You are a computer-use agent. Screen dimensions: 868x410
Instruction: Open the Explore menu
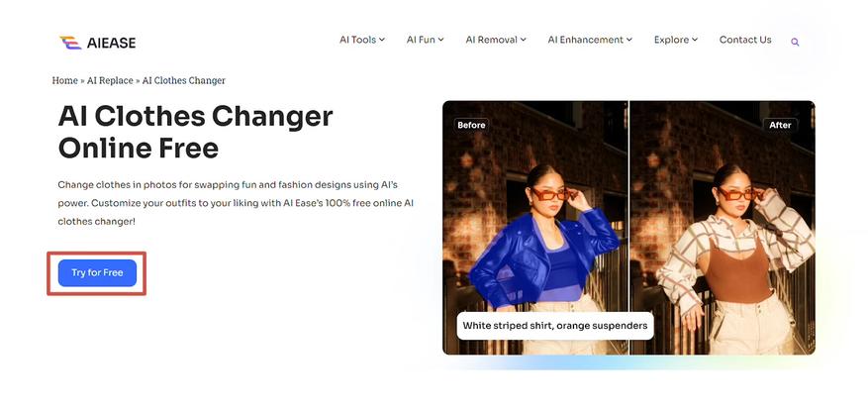point(675,40)
